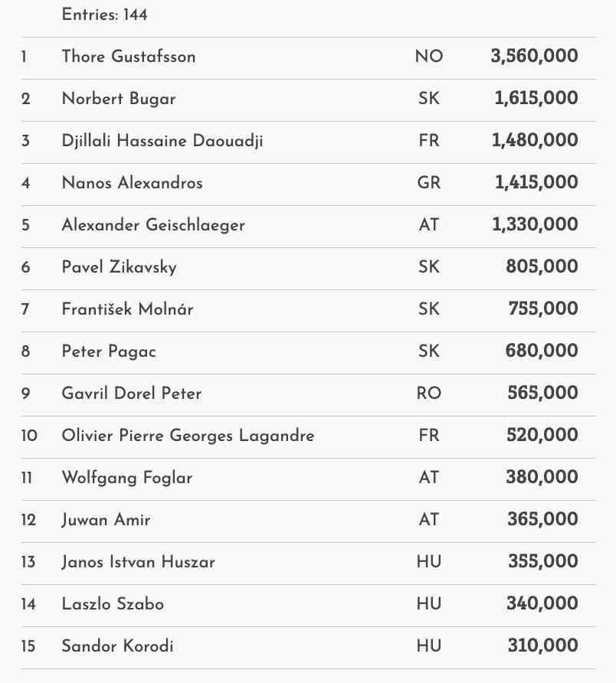This screenshot has height=683, width=616.
Task: Click Janos Istvan Huszar's name
Action: (138, 562)
